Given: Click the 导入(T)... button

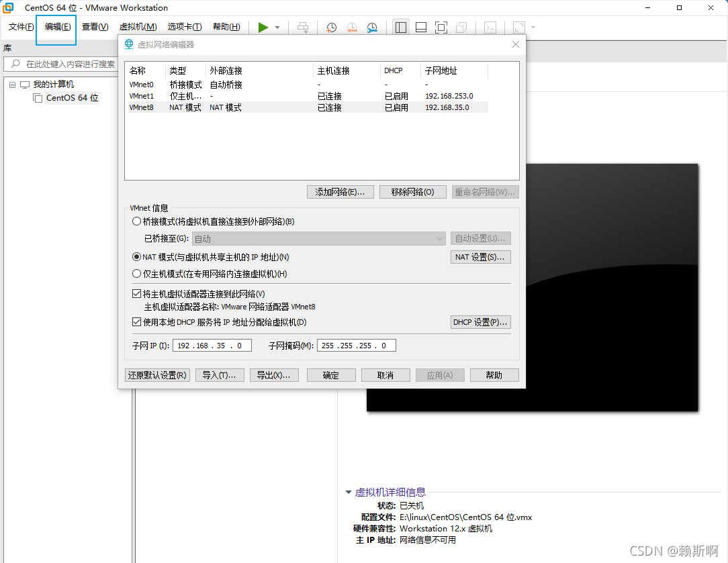Looking at the screenshot, I should [x=219, y=375].
